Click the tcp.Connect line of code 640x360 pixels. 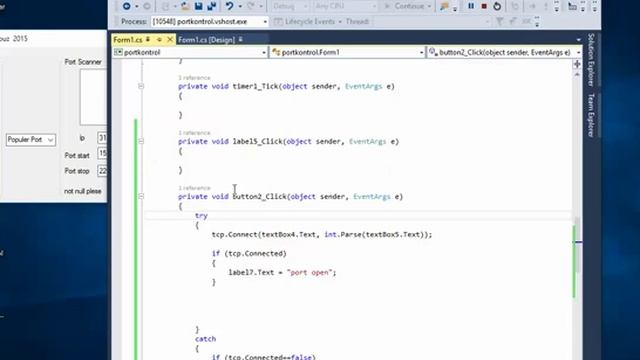pyautogui.click(x=322, y=235)
